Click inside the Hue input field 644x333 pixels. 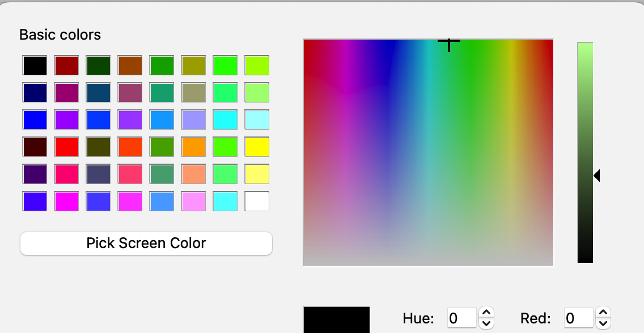pos(461,318)
